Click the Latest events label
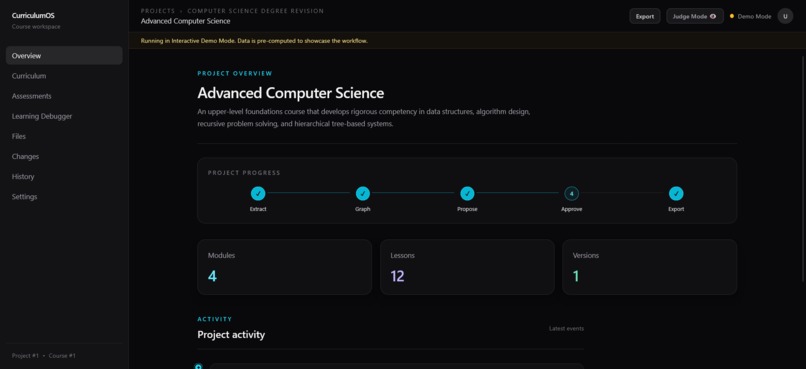Image resolution: width=806 pixels, height=369 pixels. point(566,328)
